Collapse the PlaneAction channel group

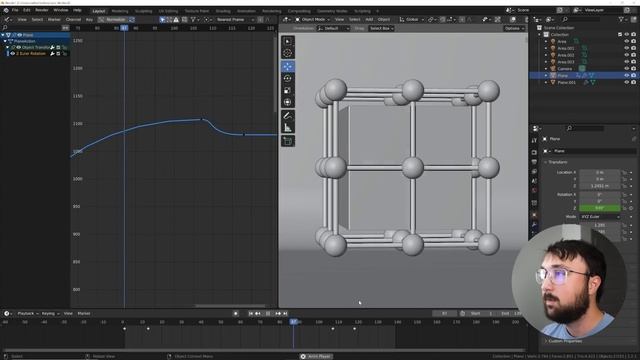[x=5, y=41]
